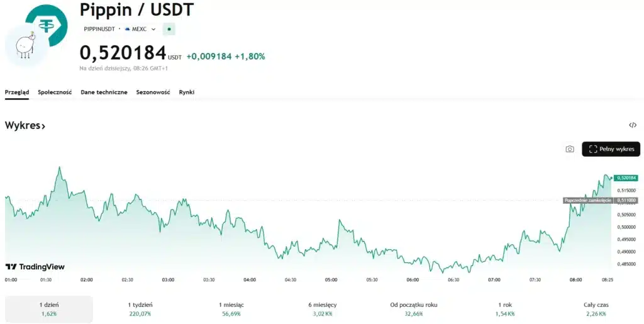
Task: Open the embed code icon
Action: coord(632,125)
